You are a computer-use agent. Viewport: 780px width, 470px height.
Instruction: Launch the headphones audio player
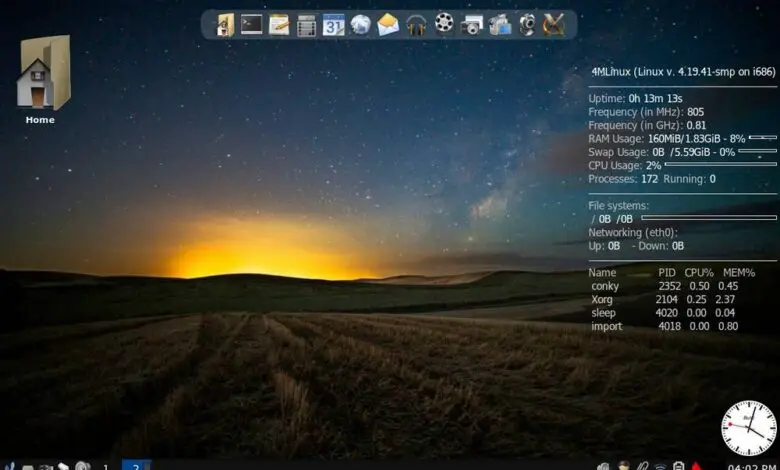pyautogui.click(x=416, y=24)
